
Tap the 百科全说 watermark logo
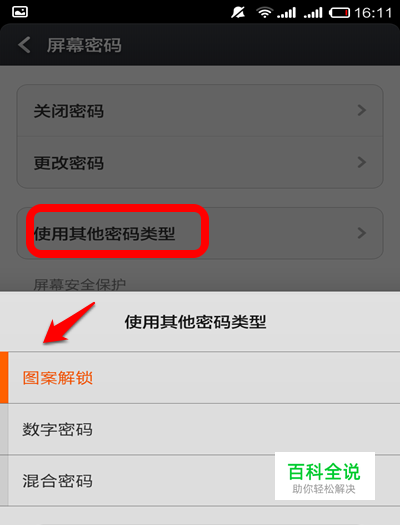(325, 476)
